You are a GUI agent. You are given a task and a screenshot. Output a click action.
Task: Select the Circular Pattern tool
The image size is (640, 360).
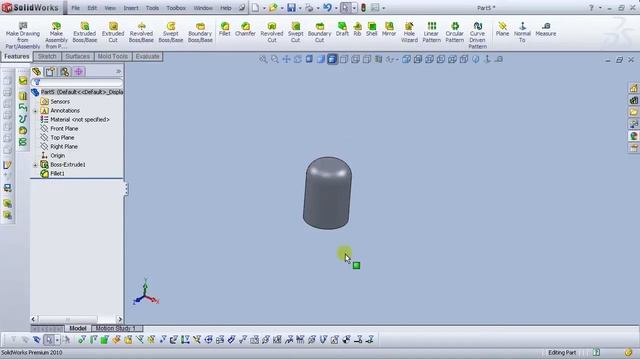[455, 33]
